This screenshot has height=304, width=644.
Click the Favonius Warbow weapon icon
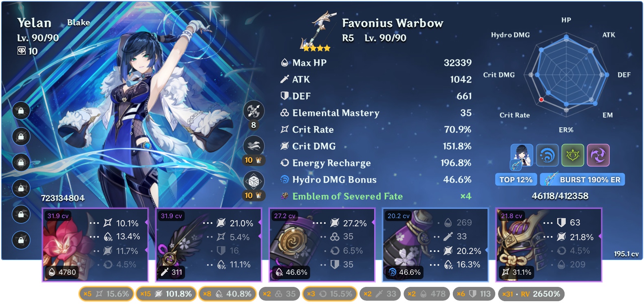318,31
